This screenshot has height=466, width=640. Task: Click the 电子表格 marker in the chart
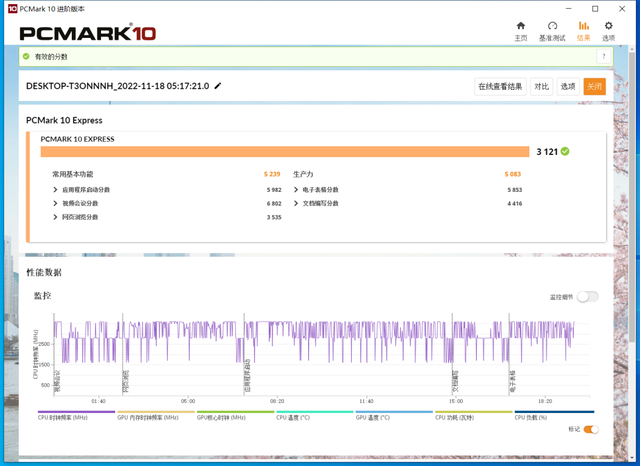(512, 382)
